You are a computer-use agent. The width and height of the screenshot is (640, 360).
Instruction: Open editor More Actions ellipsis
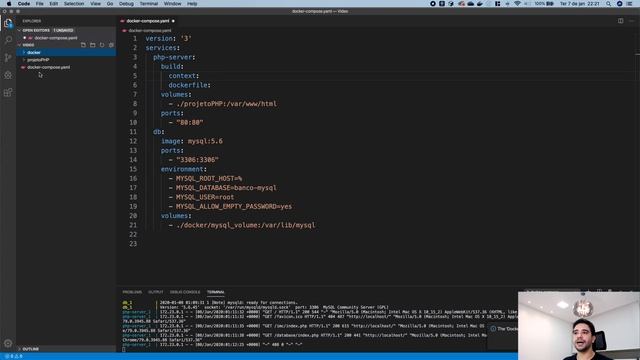tap(632, 21)
